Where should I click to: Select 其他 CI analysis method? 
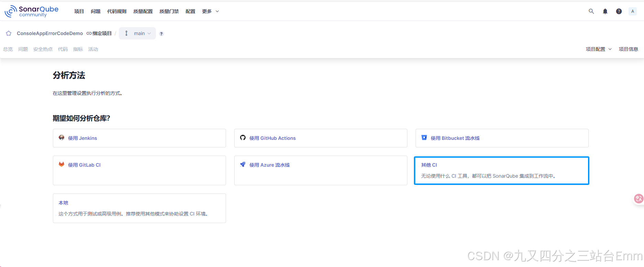(502, 170)
